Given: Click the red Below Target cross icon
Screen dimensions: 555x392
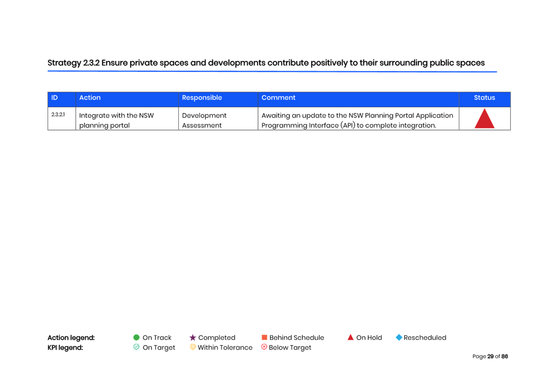Looking at the screenshot, I should tap(264, 347).
